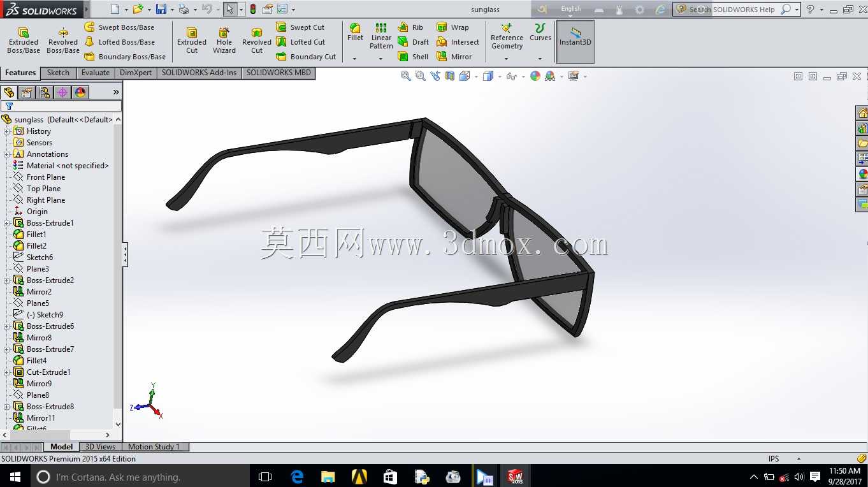Image resolution: width=868 pixels, height=487 pixels.
Task: Open the SOLIDWORKS MBD tab
Action: pyautogui.click(x=278, y=73)
